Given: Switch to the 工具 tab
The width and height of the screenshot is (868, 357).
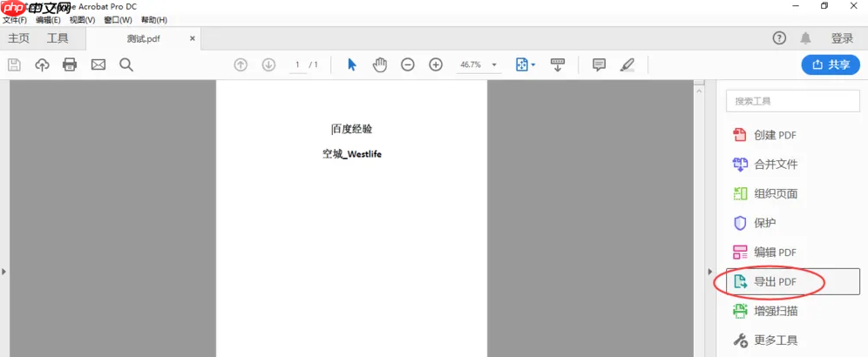Looking at the screenshot, I should [58, 38].
